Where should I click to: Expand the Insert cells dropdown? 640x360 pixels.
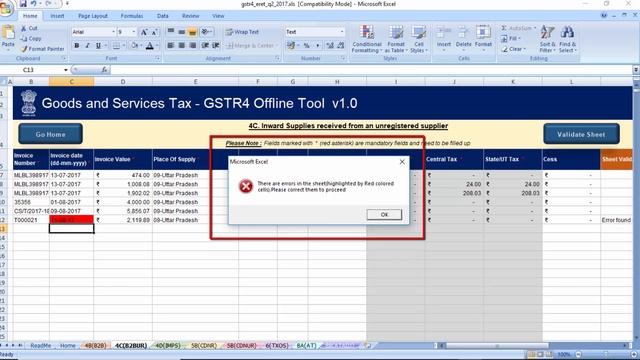(x=444, y=50)
